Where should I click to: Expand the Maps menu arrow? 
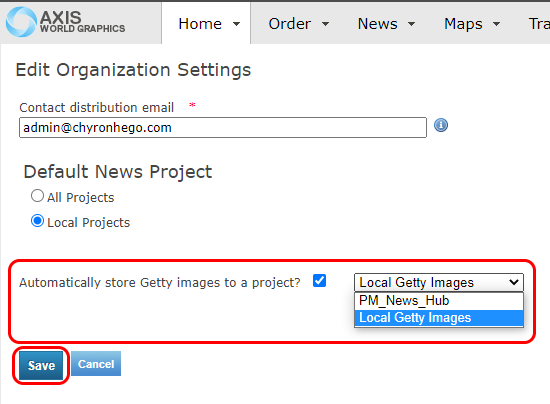[x=496, y=24]
